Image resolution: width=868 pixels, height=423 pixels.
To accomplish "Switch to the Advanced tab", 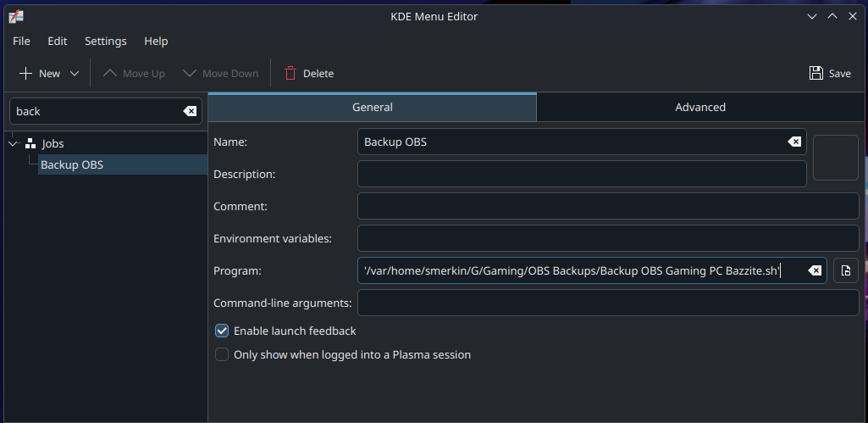I will tap(700, 107).
